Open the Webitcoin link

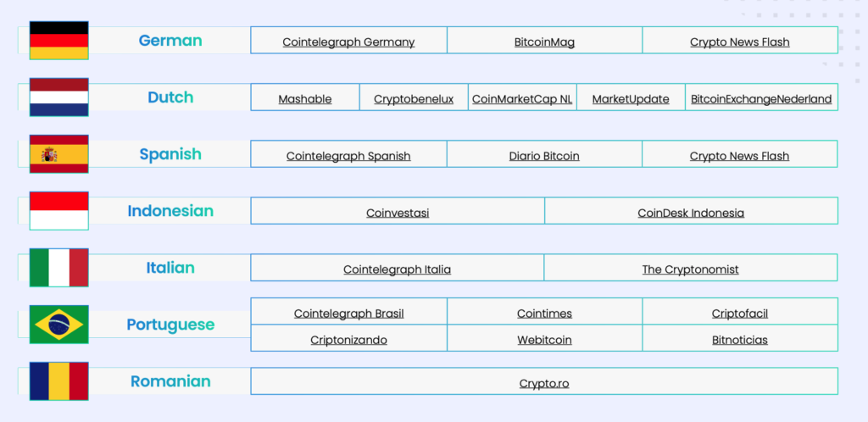tap(544, 340)
